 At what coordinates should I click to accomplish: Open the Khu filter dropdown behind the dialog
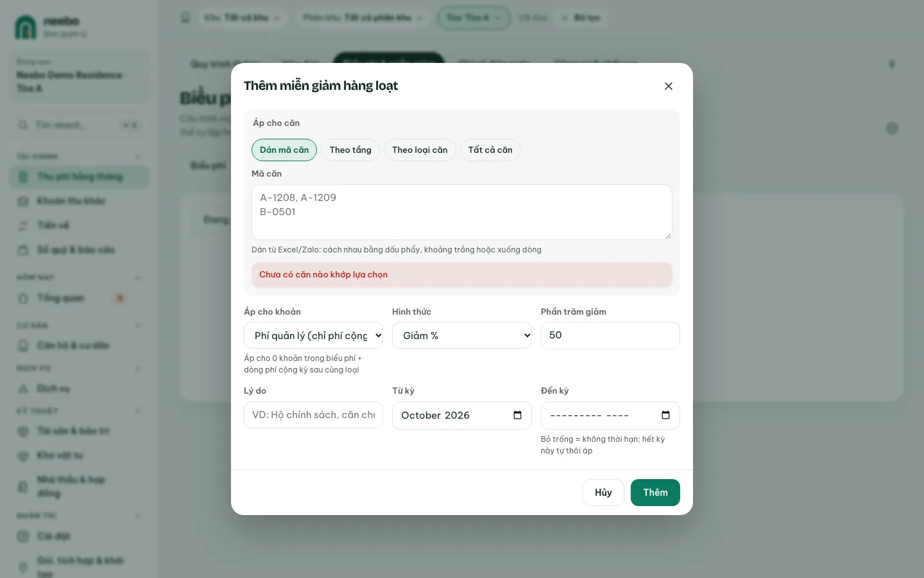tap(242, 17)
